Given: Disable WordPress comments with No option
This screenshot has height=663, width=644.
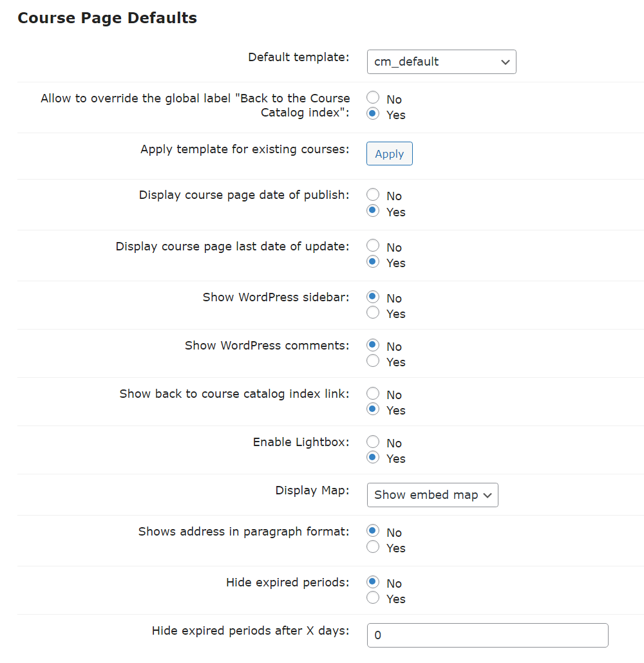Looking at the screenshot, I should [x=373, y=345].
